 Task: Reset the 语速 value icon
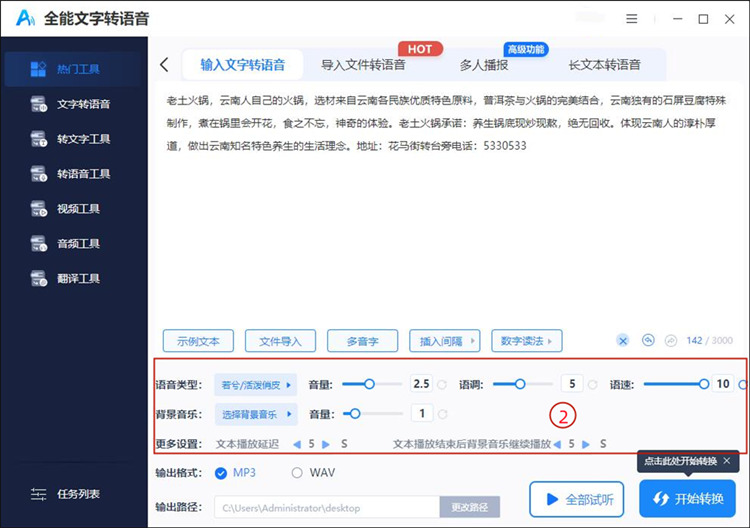point(743,385)
